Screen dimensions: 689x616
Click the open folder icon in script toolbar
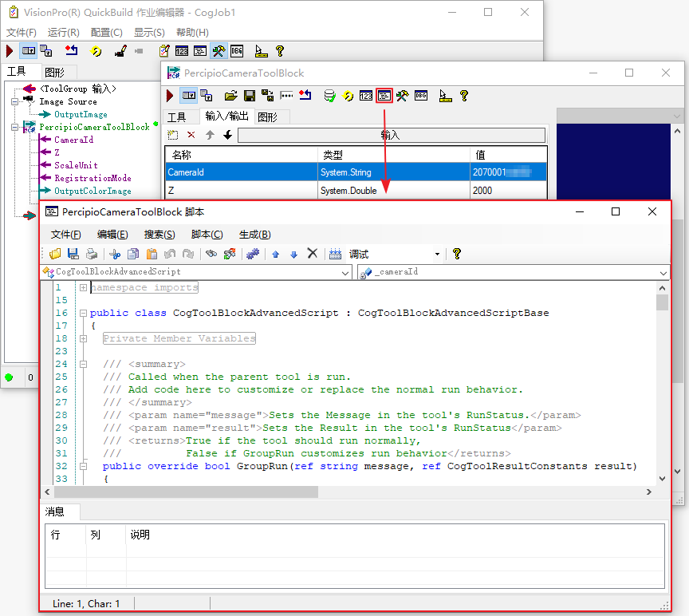(55, 254)
